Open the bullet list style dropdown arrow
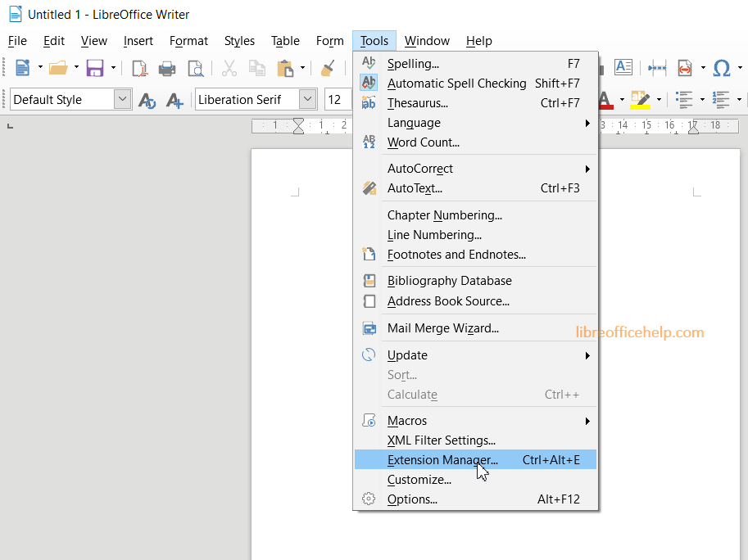Screen dimensions: 748x560 coord(702,100)
